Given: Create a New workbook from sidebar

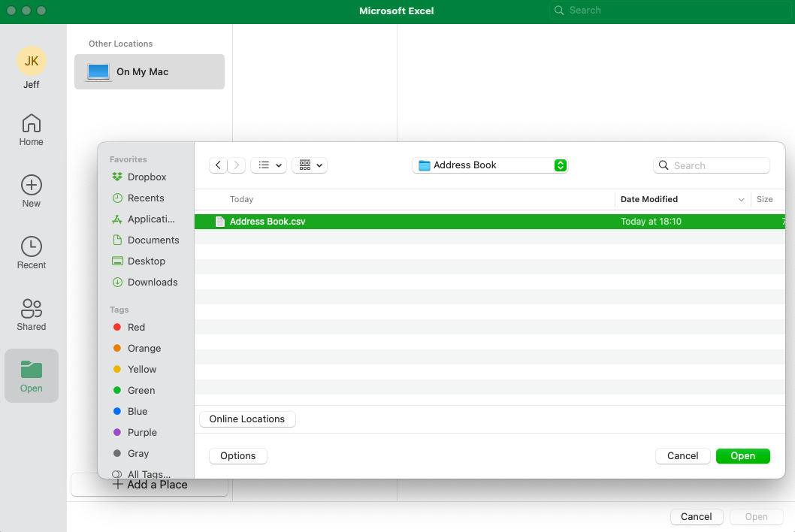Looking at the screenshot, I should [x=31, y=191].
